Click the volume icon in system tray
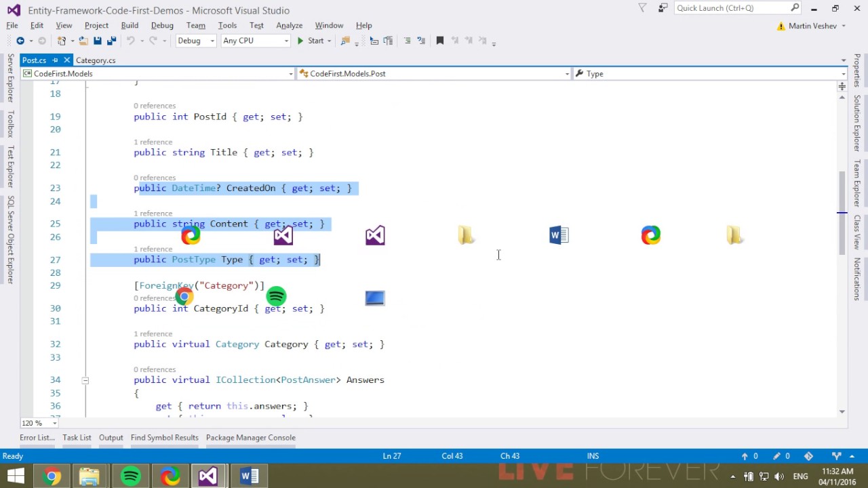 (x=779, y=476)
